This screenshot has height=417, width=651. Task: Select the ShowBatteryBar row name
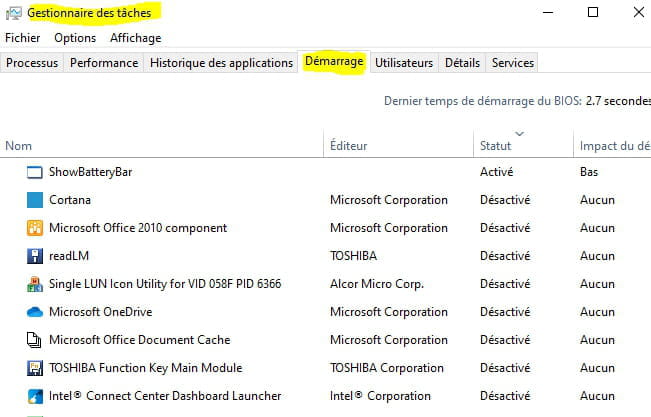(x=91, y=172)
